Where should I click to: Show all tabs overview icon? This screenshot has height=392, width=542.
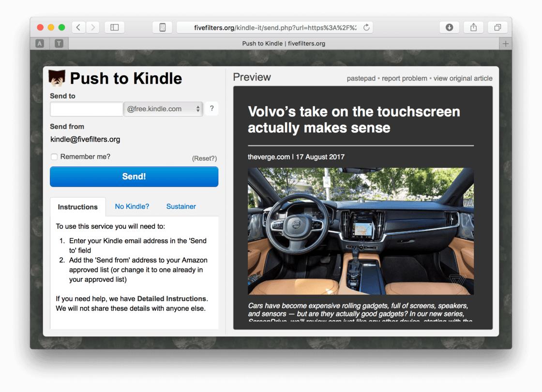tap(497, 27)
